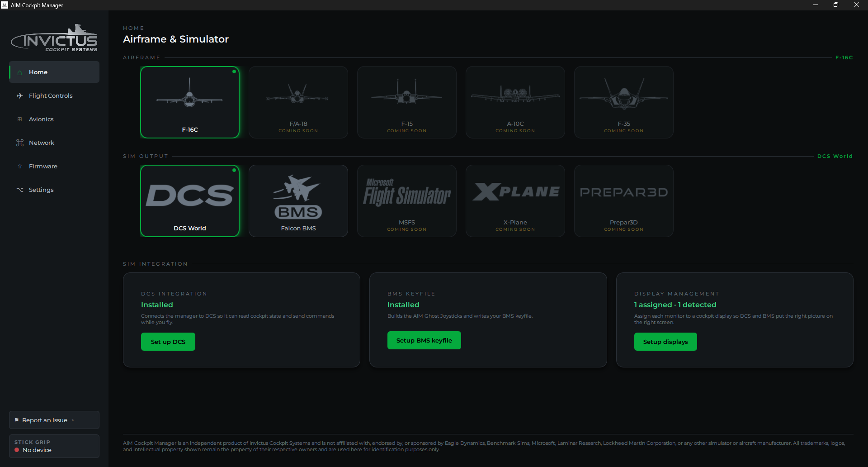Click the Prepar3D Coming Soon label
Image resolution: width=868 pixels, height=467 pixels.
point(624,229)
